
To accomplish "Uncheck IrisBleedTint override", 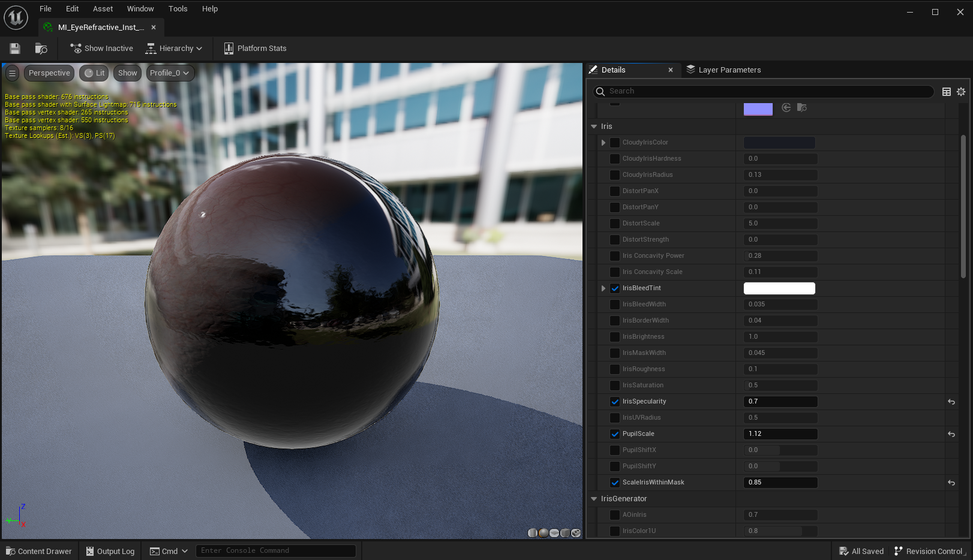I will (x=615, y=288).
